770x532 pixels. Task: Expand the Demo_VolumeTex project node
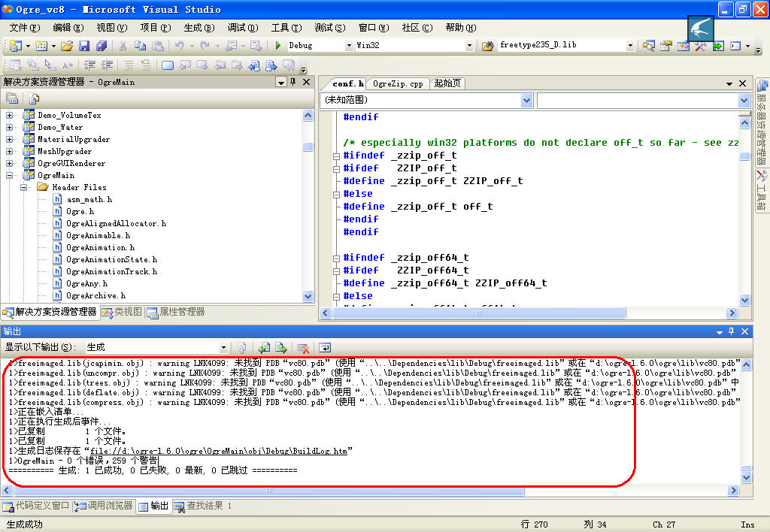click(x=9, y=115)
